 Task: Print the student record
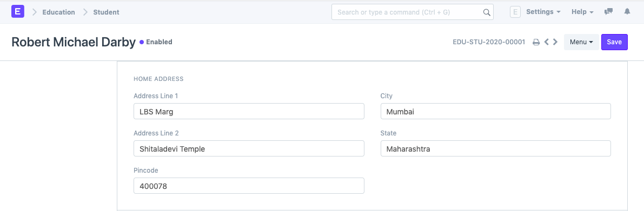coord(536,42)
